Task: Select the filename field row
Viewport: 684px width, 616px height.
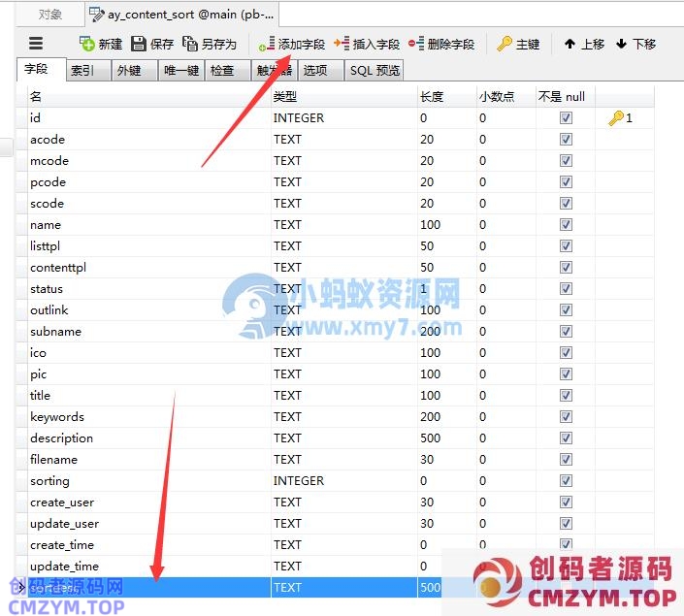Action: coord(54,460)
